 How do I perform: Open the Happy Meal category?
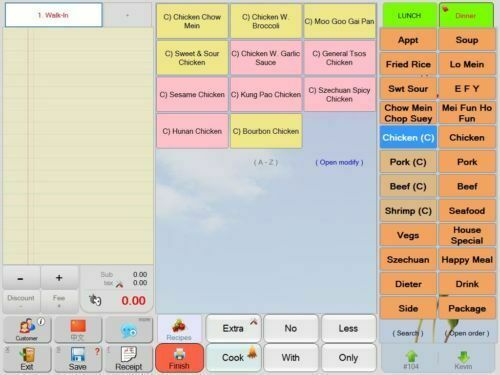click(467, 260)
